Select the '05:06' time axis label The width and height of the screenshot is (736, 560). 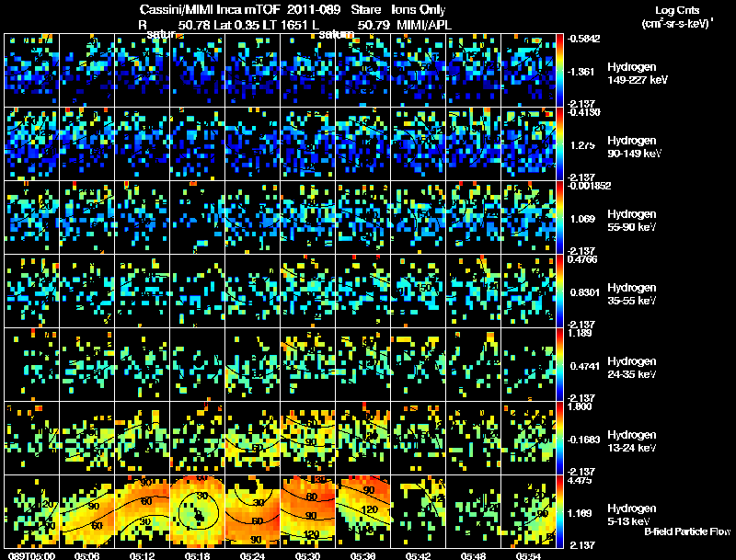86,555
